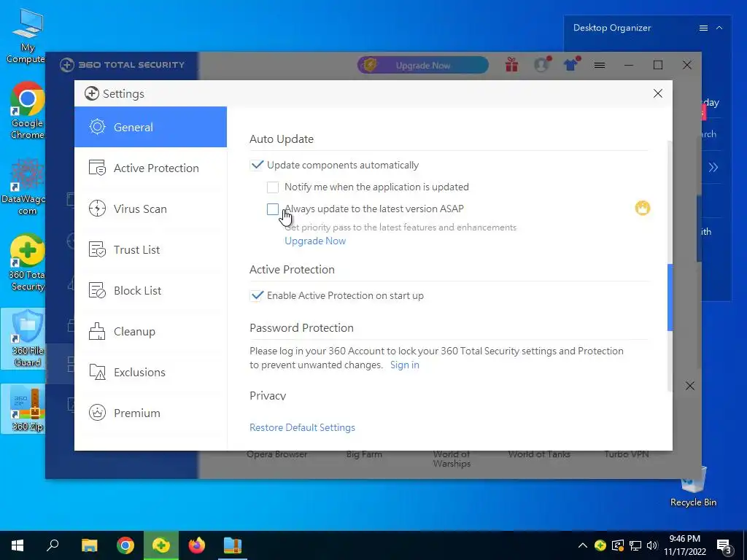
Task: Open taskbar search
Action: tap(53, 545)
